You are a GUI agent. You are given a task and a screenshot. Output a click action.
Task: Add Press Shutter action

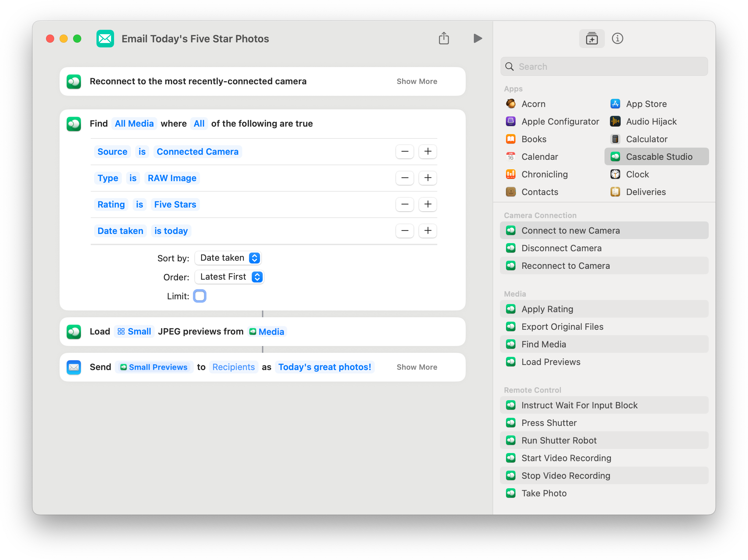coord(604,423)
